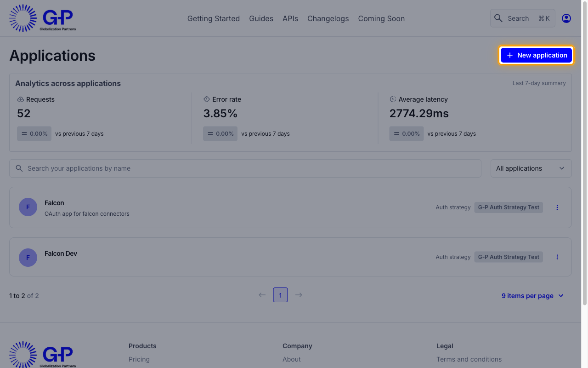
Task: Click the OAuth app for falcon connectors description
Action: [x=87, y=214]
